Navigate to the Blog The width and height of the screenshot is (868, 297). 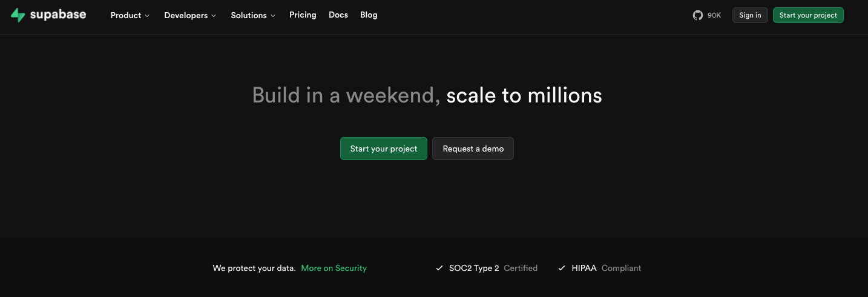pos(369,15)
